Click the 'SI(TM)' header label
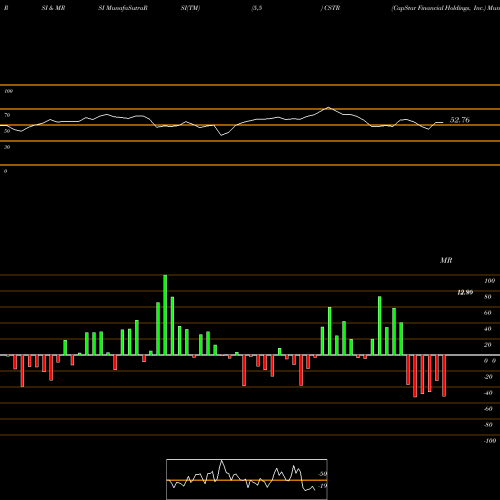Image resolution: width=500 pixels, height=500 pixels. (190, 8)
